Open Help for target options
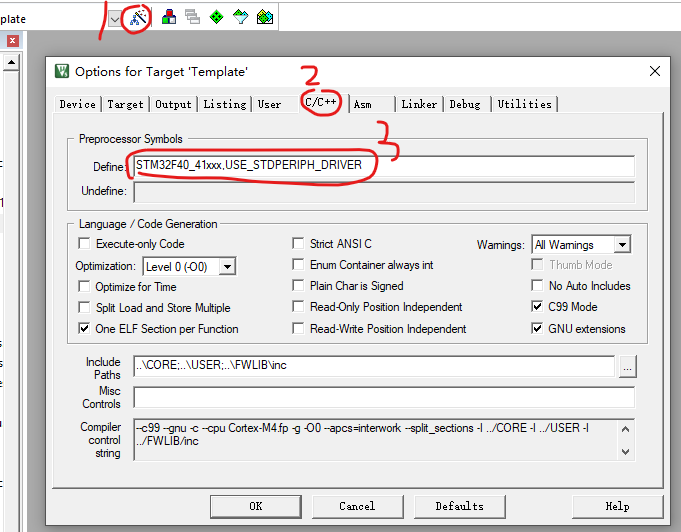 click(617, 506)
